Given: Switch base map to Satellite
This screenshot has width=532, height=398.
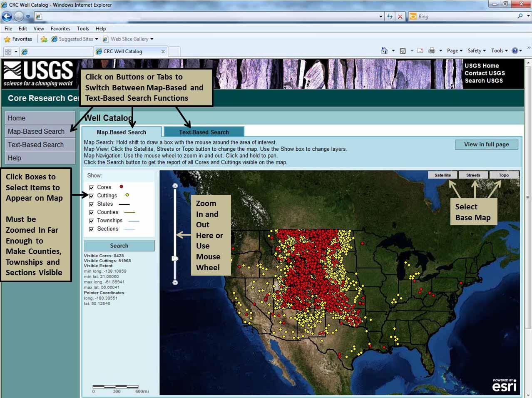Looking at the screenshot, I should tap(443, 175).
